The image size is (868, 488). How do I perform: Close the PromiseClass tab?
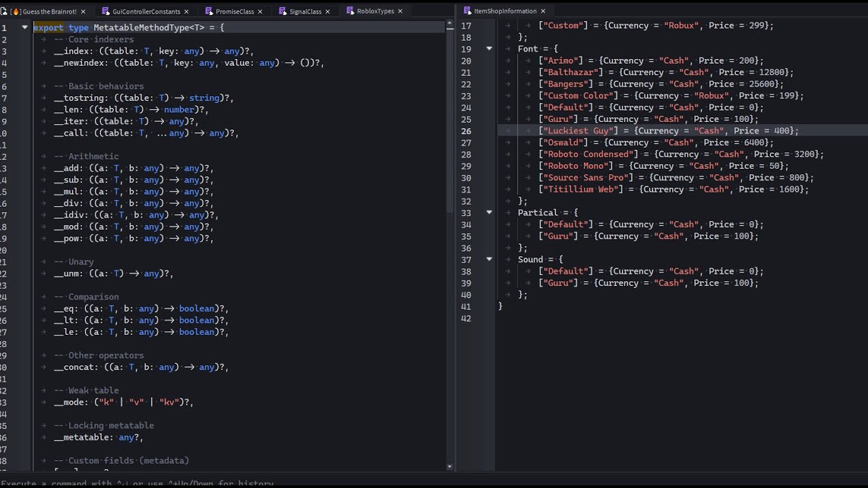pos(260,11)
